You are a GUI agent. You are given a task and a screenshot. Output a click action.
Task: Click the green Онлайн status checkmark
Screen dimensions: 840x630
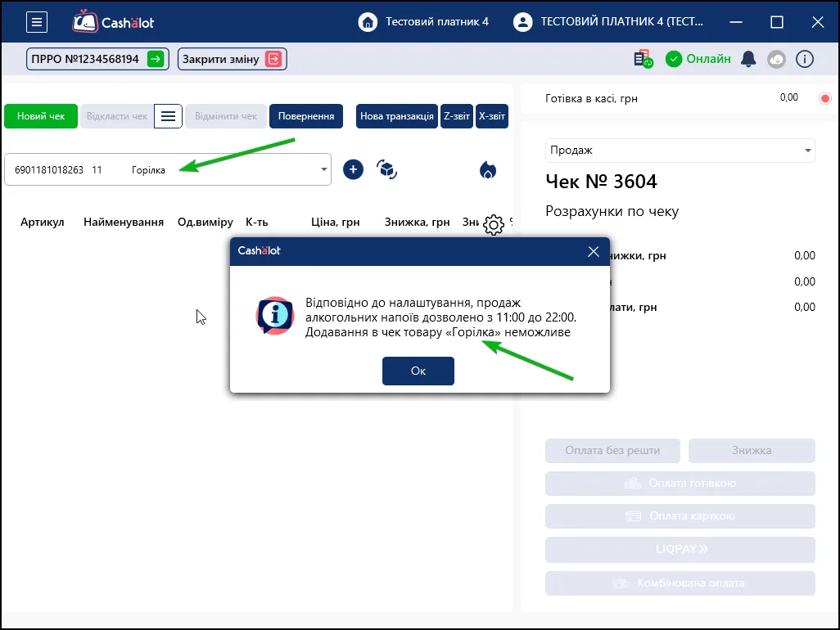[674, 59]
